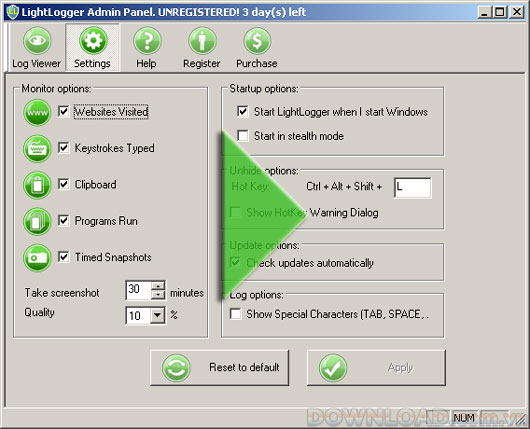
Task: Toggle Timed Snapshots checkbox
Action: click(64, 257)
